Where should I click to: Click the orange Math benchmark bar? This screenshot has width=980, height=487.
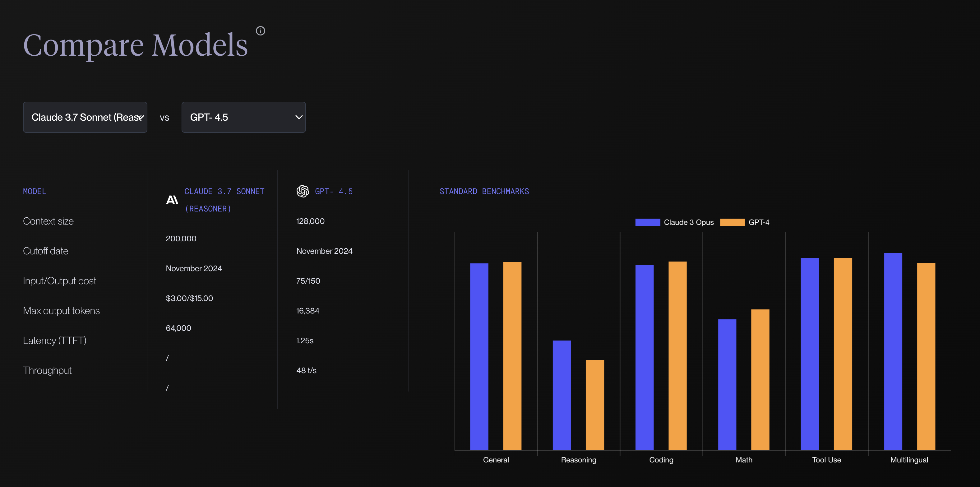760,379
